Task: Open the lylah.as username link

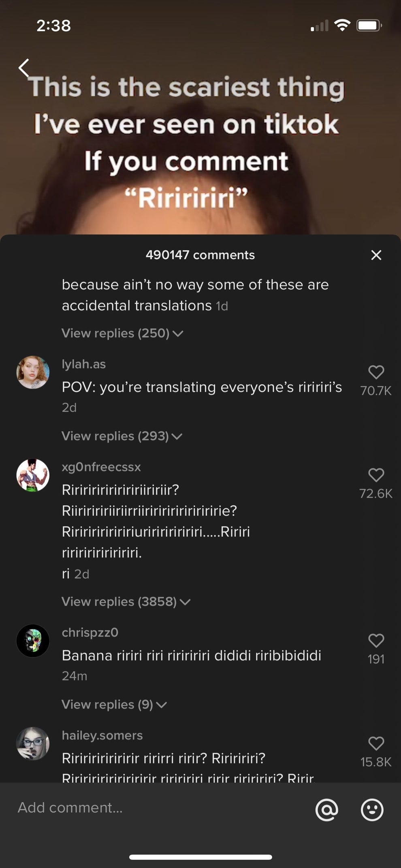Action: click(84, 364)
